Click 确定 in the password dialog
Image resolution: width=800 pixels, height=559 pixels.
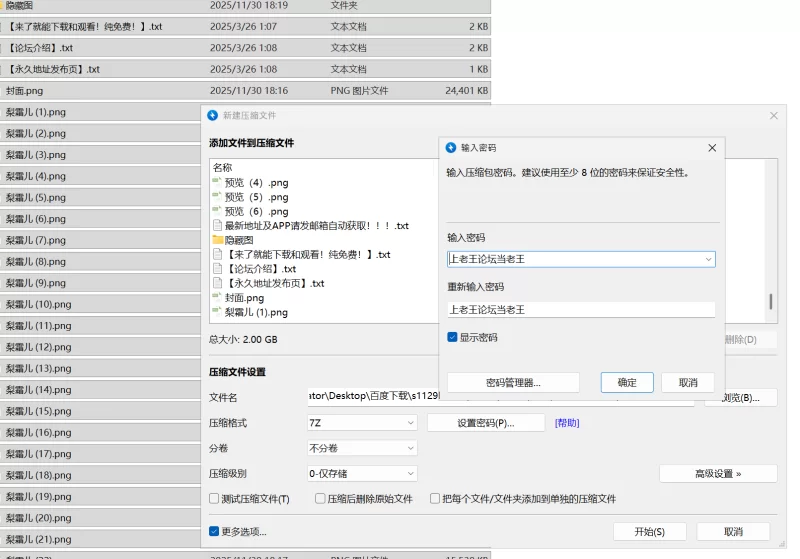(627, 382)
